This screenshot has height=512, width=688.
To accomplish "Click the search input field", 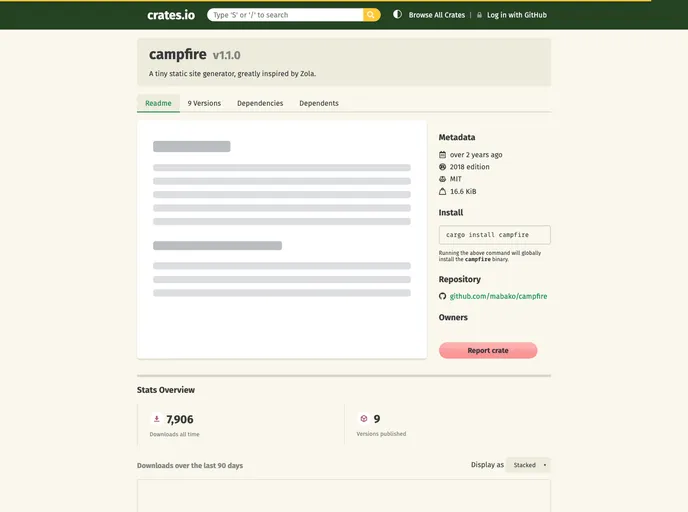I will coord(285,15).
